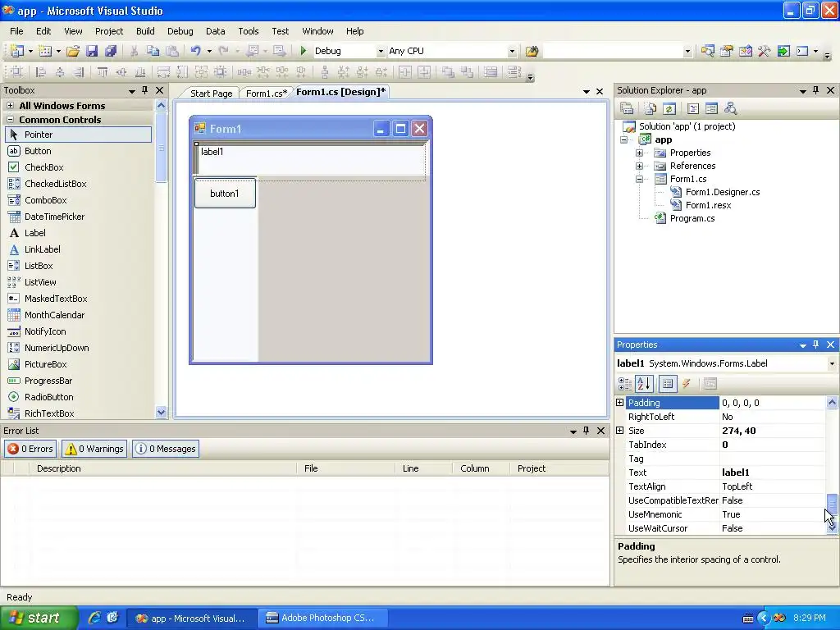This screenshot has width=840, height=630.
Task: Click the Undo arrow icon
Action: tap(195, 51)
